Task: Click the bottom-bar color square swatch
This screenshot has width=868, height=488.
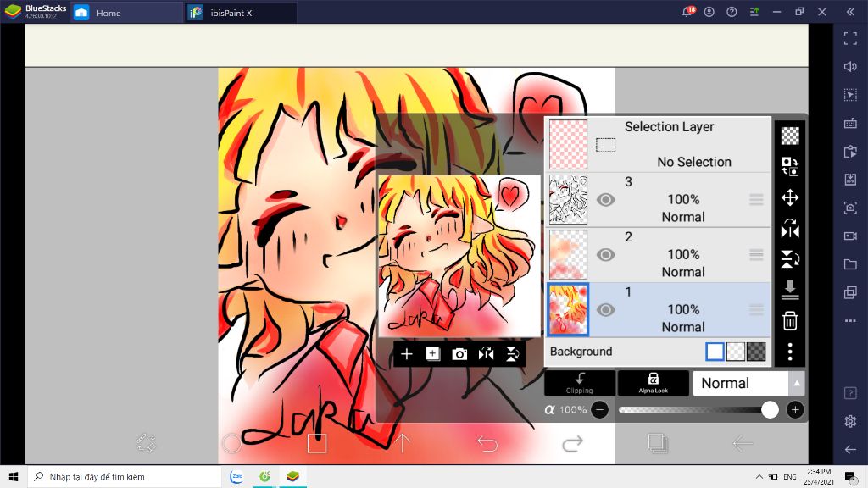Action: click(x=317, y=443)
